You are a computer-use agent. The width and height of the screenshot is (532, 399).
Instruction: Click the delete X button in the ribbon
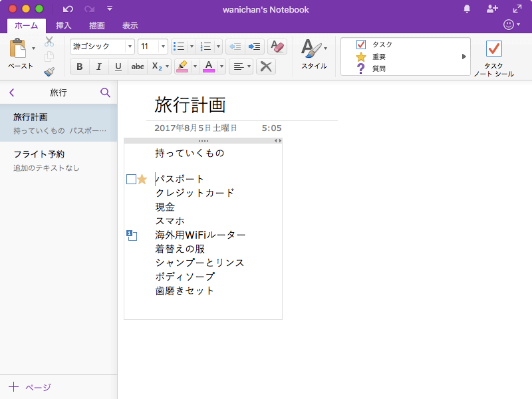point(266,66)
